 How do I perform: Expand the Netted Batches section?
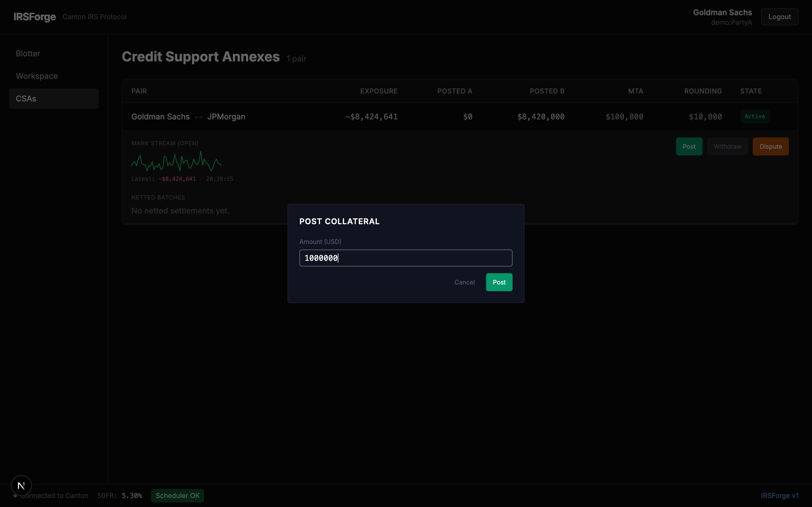[158, 197]
